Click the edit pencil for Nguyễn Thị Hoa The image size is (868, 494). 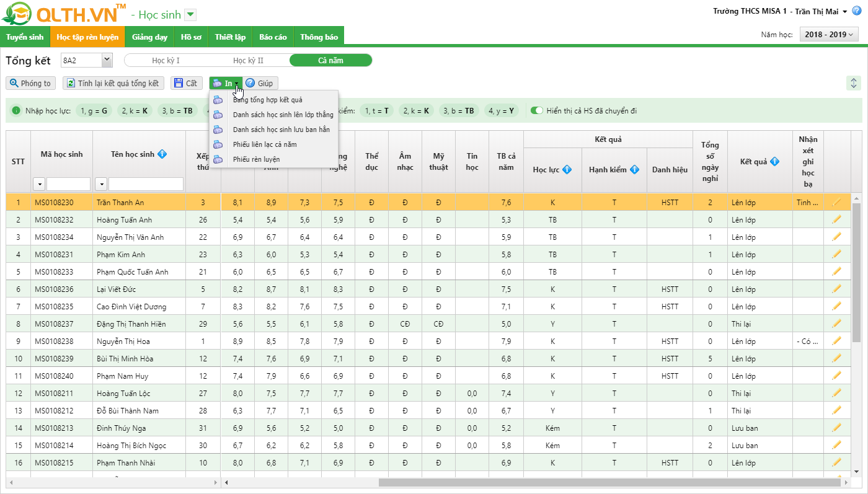(x=836, y=341)
